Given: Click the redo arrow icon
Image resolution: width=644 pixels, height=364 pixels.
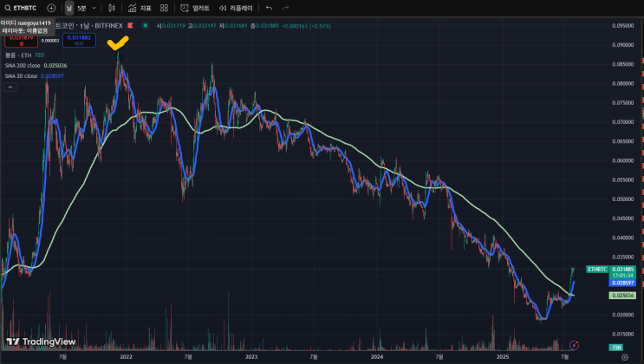Looking at the screenshot, I should (x=285, y=8).
